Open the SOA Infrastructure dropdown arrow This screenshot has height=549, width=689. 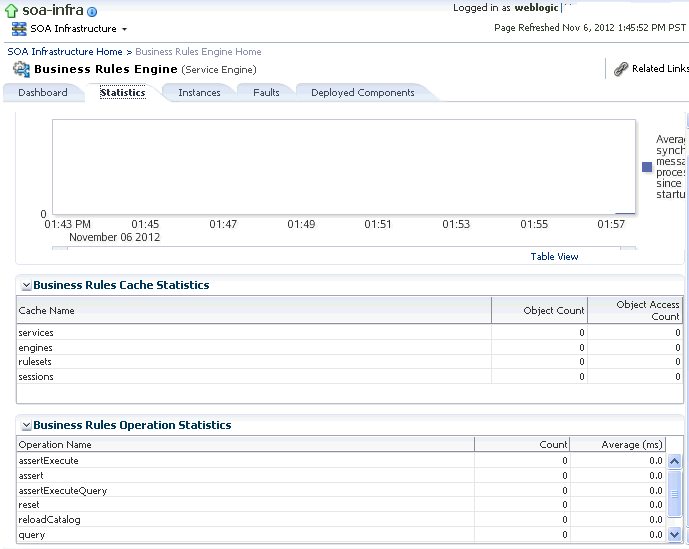pos(124,29)
